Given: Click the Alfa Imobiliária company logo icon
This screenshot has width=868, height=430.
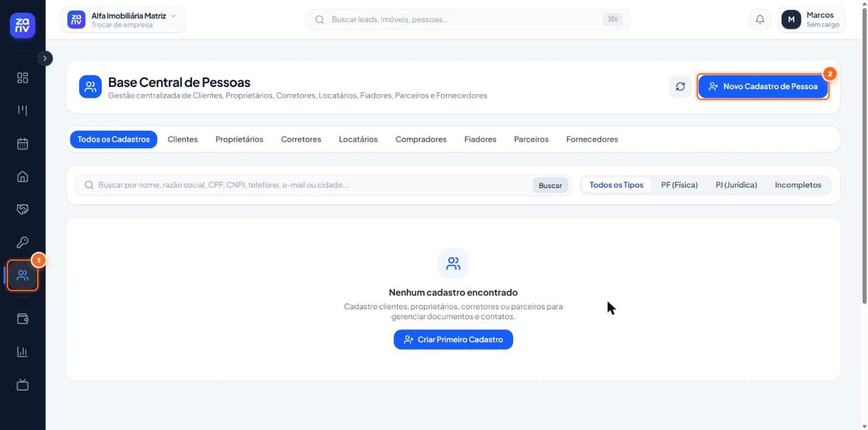Looking at the screenshot, I should (x=76, y=19).
